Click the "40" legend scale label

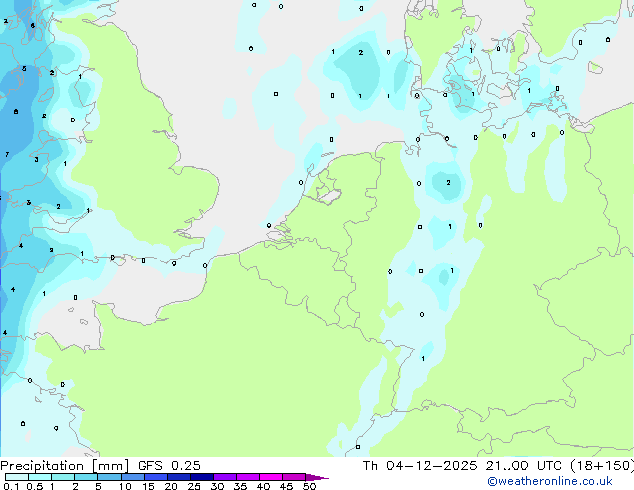[x=263, y=486]
